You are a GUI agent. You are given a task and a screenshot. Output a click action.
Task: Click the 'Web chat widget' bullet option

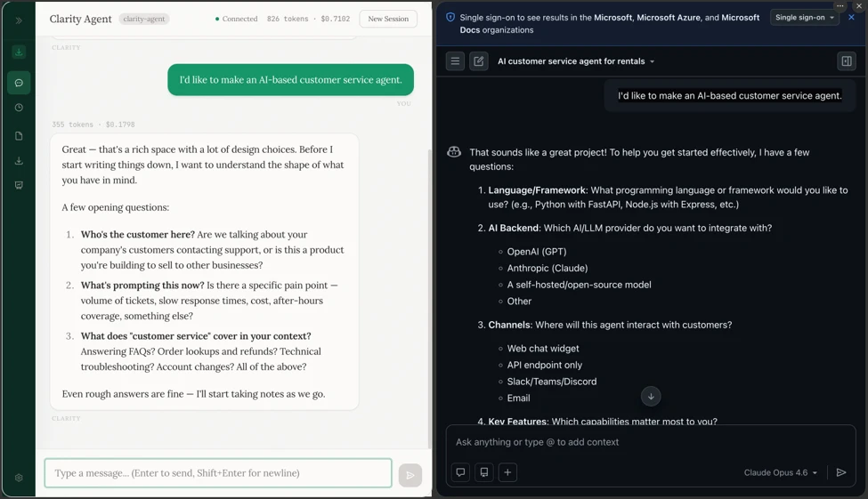pos(543,349)
